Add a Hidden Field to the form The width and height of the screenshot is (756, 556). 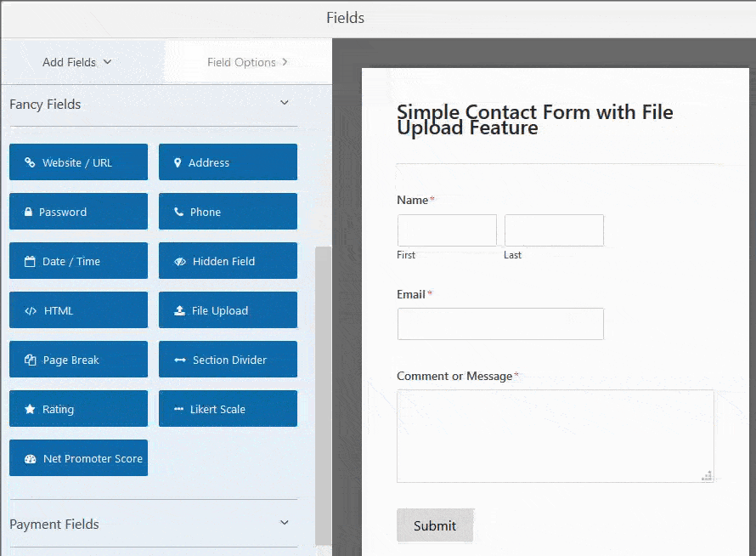click(x=227, y=260)
